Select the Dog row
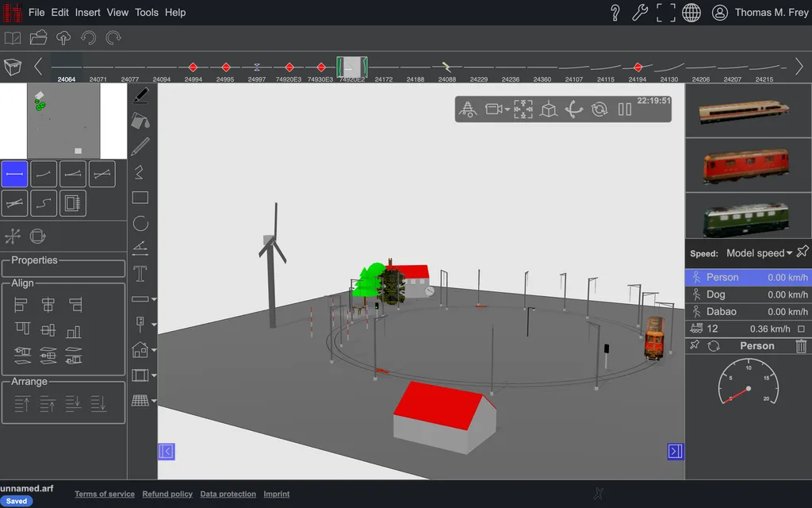The height and width of the screenshot is (508, 812). (x=748, y=294)
